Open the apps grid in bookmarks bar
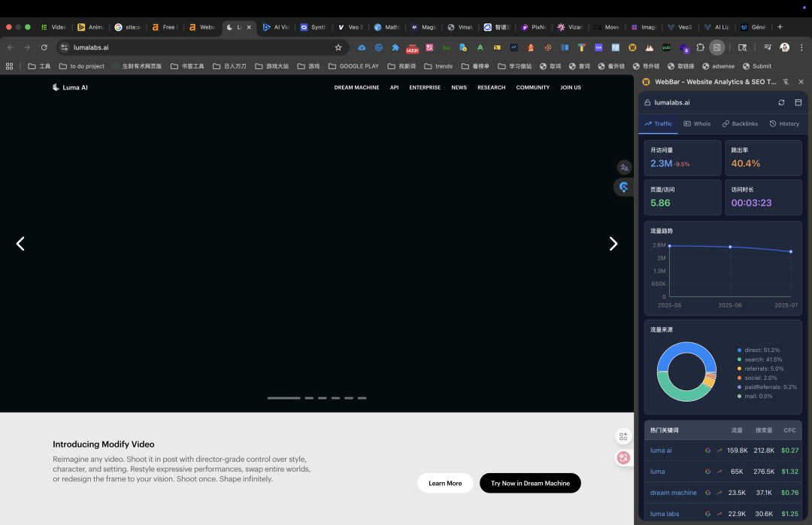The image size is (812, 525). (x=9, y=66)
